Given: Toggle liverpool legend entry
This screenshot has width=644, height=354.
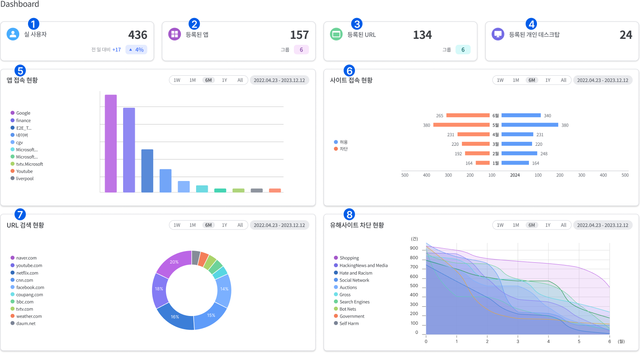Looking at the screenshot, I should tap(22, 179).
